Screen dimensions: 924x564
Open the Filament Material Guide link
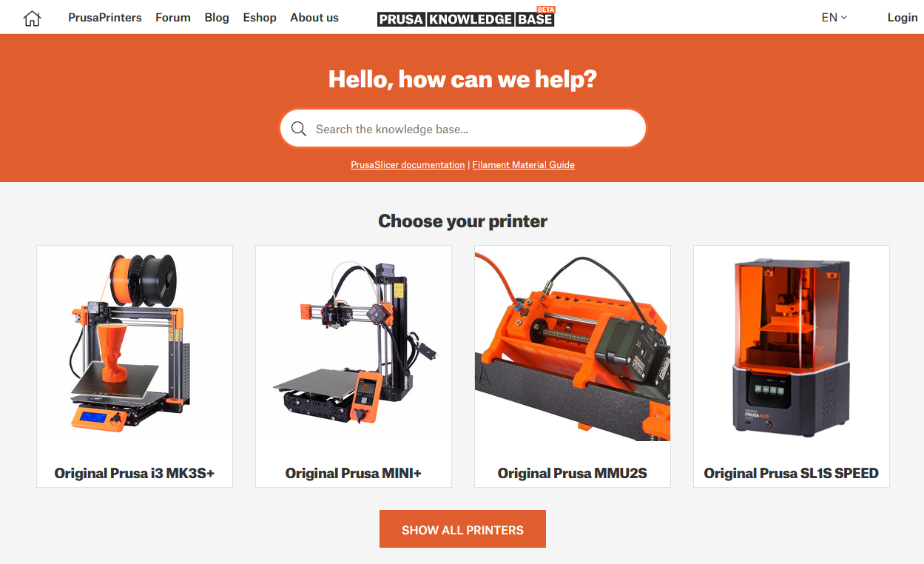524,165
